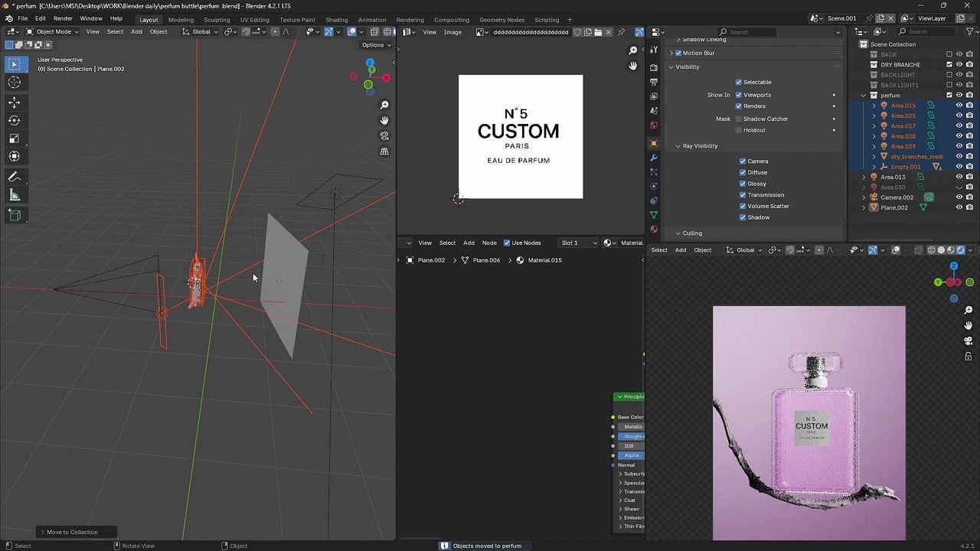
Task: Toggle camera view in left 3D viewport
Action: [384, 136]
